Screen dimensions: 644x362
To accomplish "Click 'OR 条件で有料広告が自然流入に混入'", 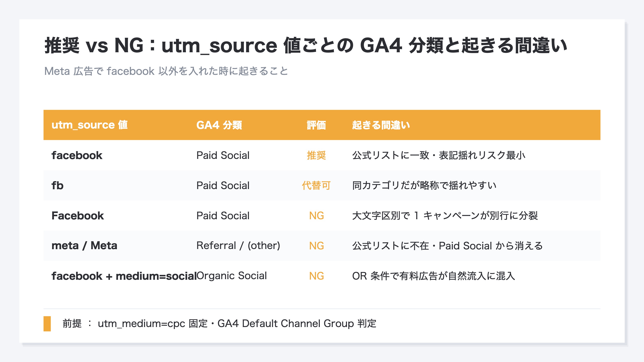I will tap(433, 276).
